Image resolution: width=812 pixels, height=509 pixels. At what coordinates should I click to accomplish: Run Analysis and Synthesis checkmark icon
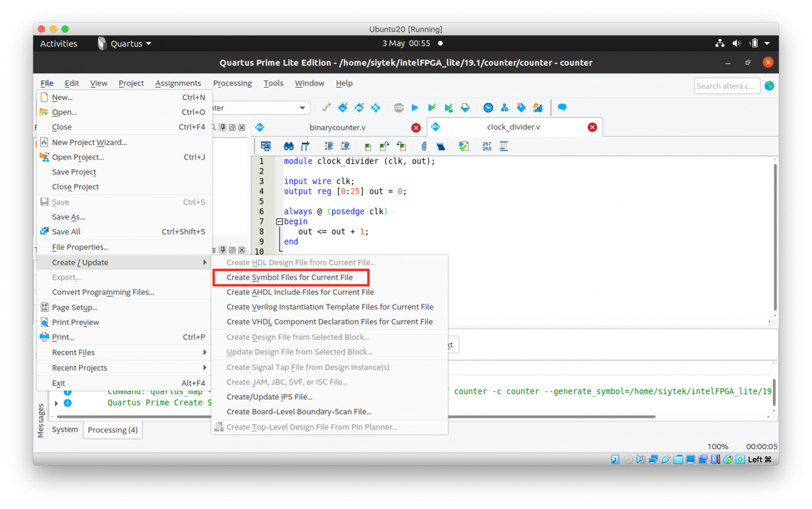[x=432, y=107]
